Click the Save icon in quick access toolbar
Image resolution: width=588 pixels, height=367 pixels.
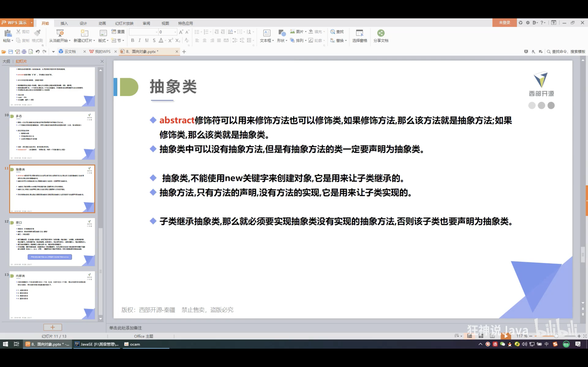click(x=10, y=52)
